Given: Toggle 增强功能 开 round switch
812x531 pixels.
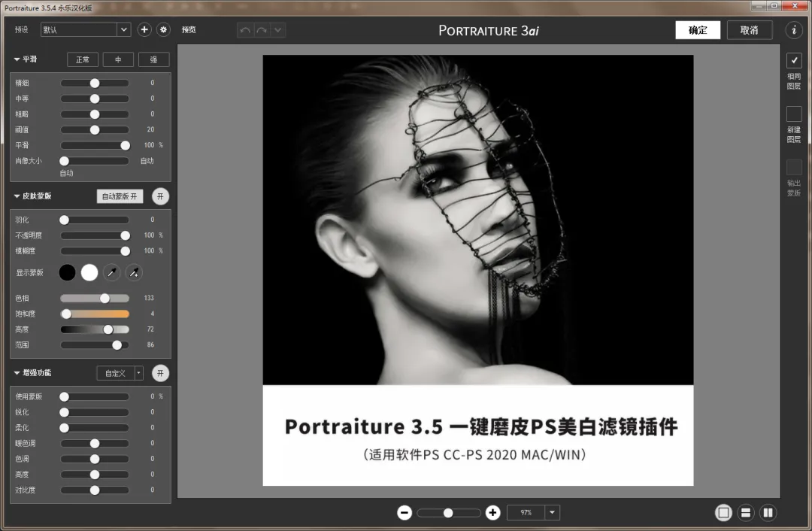Looking at the screenshot, I should click(161, 374).
